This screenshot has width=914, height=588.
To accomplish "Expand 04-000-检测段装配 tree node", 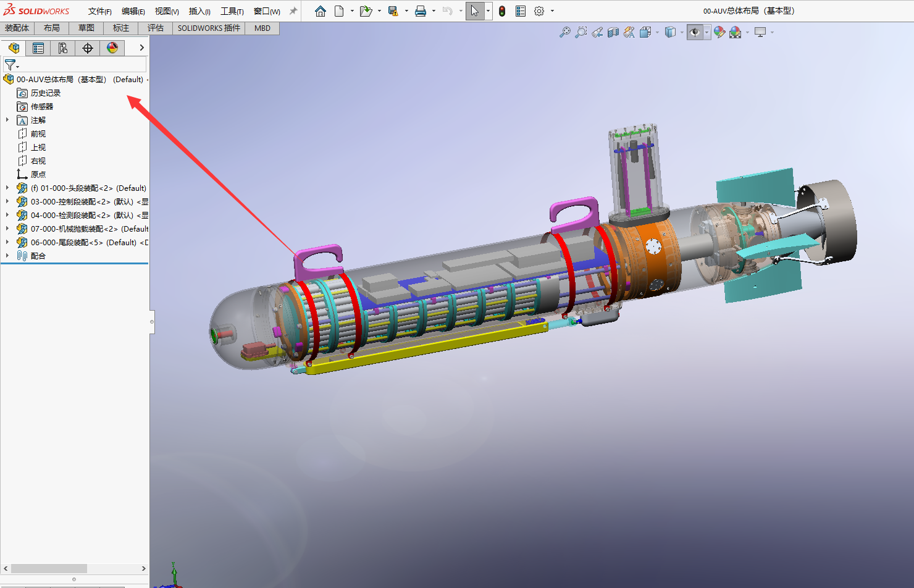I will pyautogui.click(x=7, y=215).
